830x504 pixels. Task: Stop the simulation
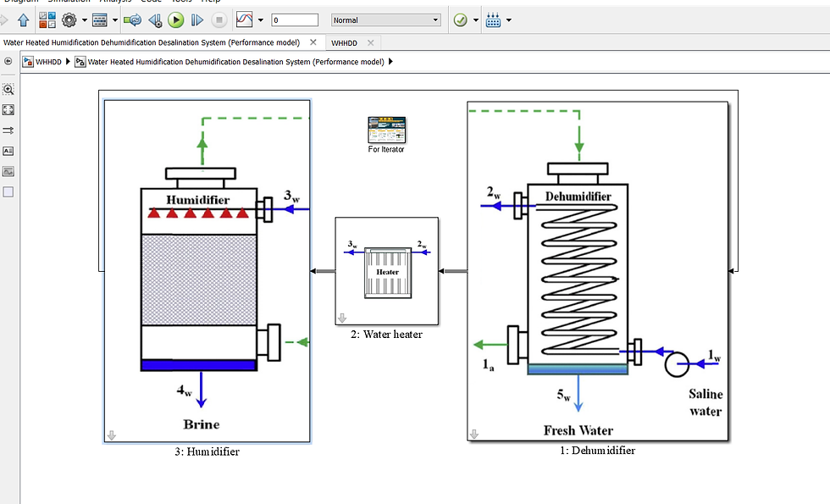[x=219, y=20]
